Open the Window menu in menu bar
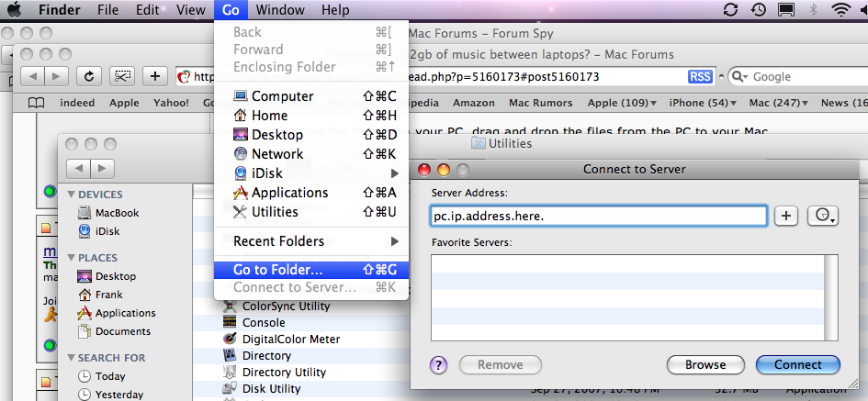Image resolution: width=868 pixels, height=401 pixels. [x=280, y=10]
